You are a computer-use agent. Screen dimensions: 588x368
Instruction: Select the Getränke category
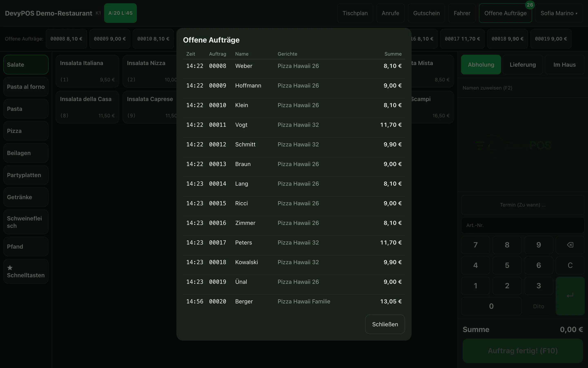point(26,197)
